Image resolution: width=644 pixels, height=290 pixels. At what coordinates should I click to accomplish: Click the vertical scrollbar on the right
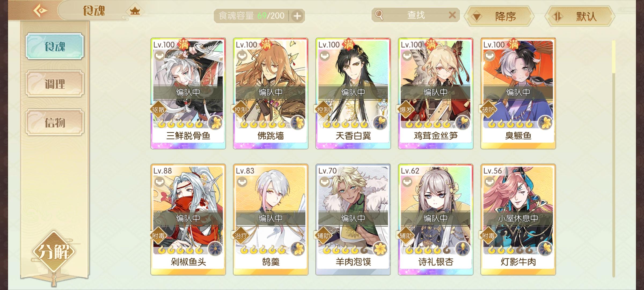(613, 158)
